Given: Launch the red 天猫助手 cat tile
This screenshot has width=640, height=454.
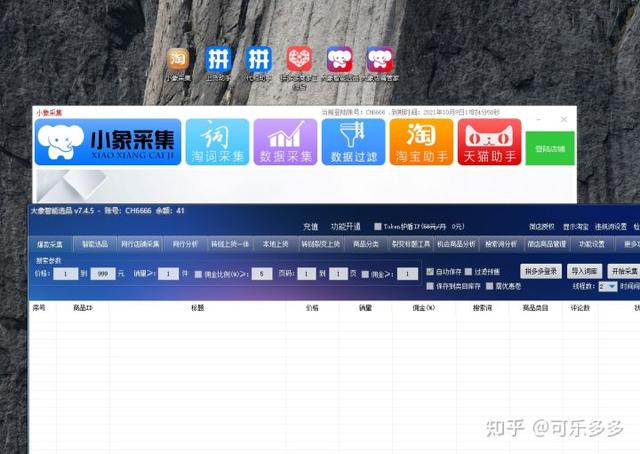Looking at the screenshot, I should (x=489, y=142).
